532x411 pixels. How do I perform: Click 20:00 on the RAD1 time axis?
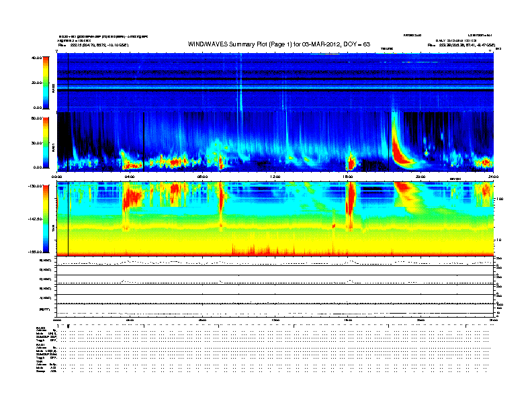click(420, 177)
